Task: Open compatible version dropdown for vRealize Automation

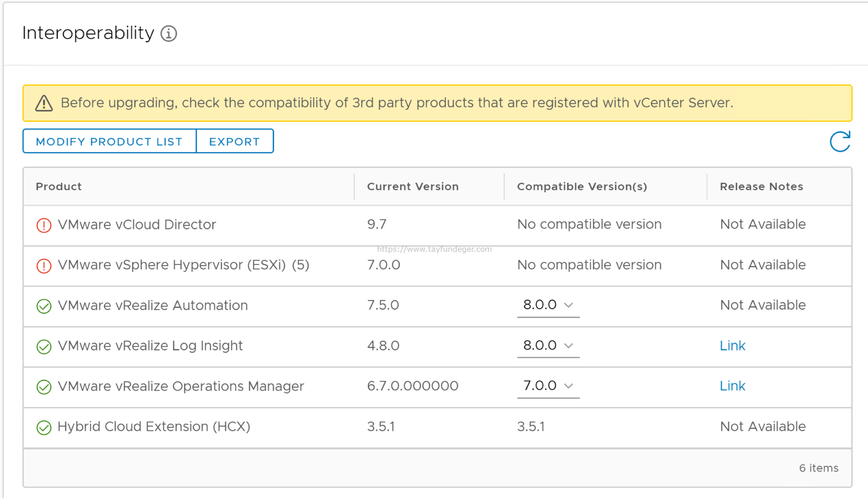Action: point(548,305)
